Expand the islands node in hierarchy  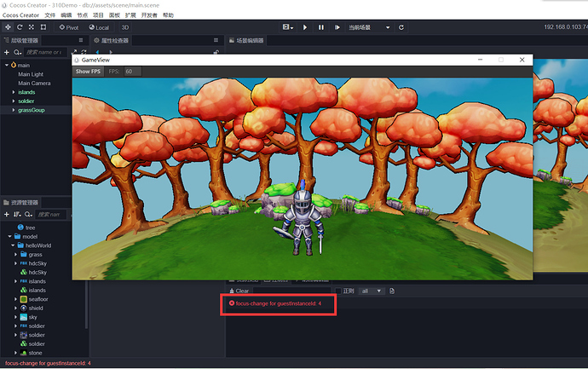point(14,92)
